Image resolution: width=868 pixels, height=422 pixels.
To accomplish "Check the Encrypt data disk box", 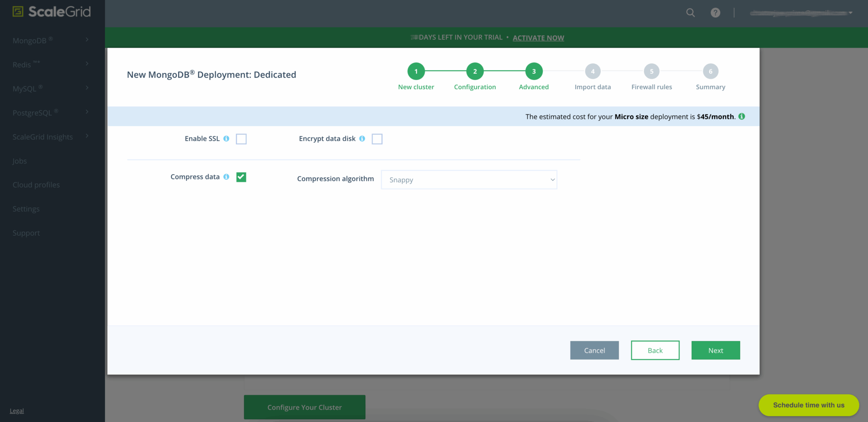I will click(377, 139).
